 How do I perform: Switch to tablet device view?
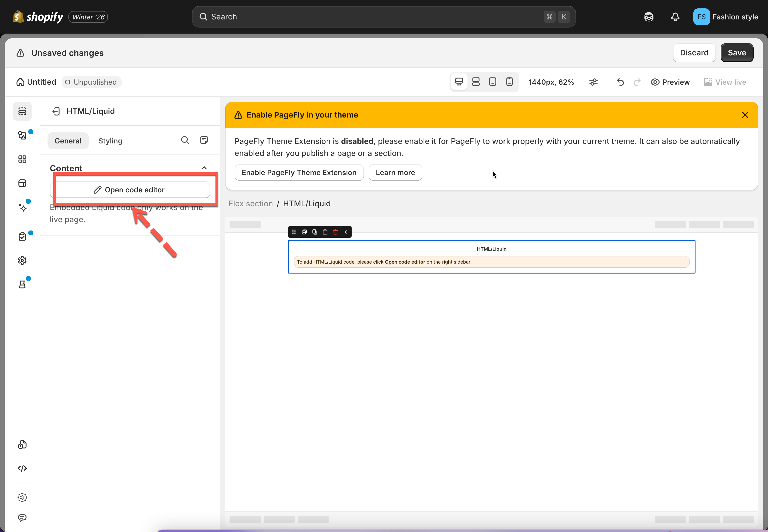[492, 82]
